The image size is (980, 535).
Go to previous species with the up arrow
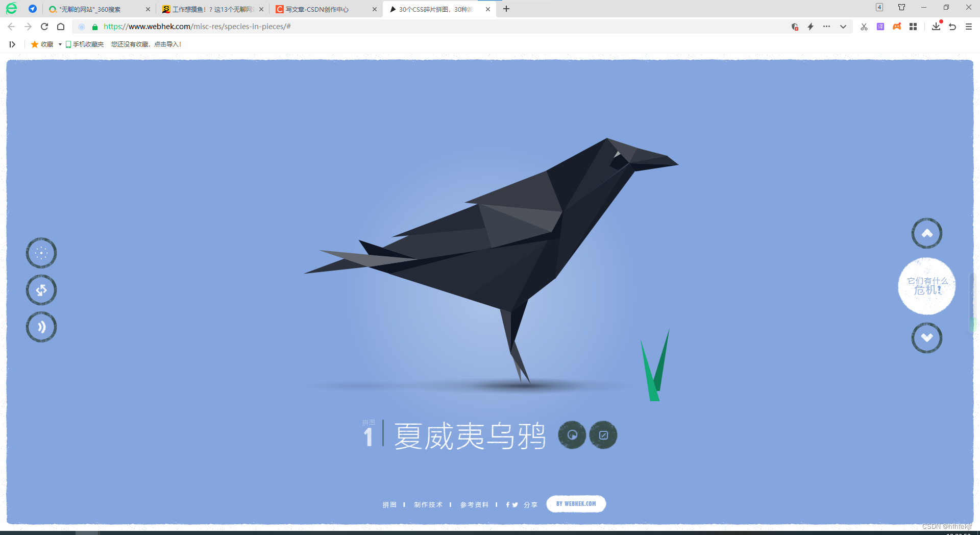point(927,233)
